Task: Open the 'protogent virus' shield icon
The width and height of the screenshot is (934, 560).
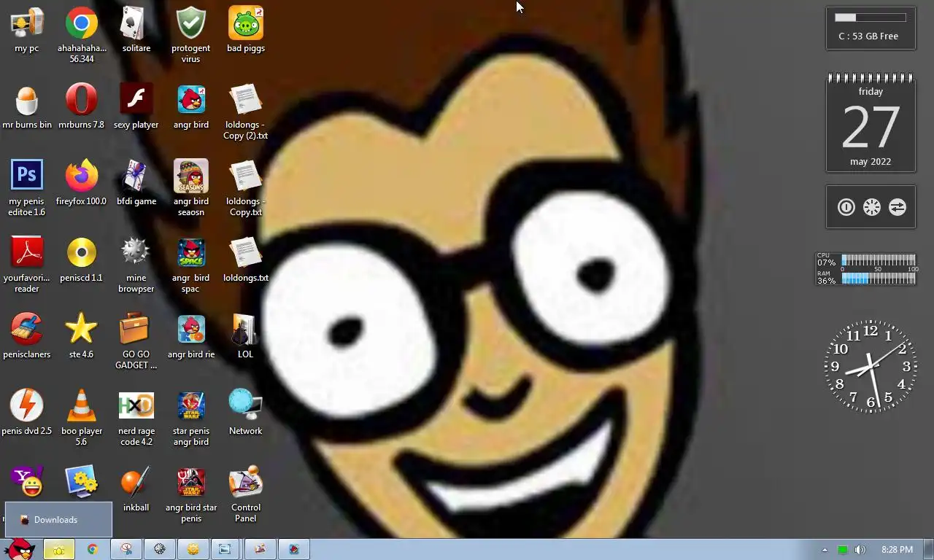Action: click(x=191, y=35)
